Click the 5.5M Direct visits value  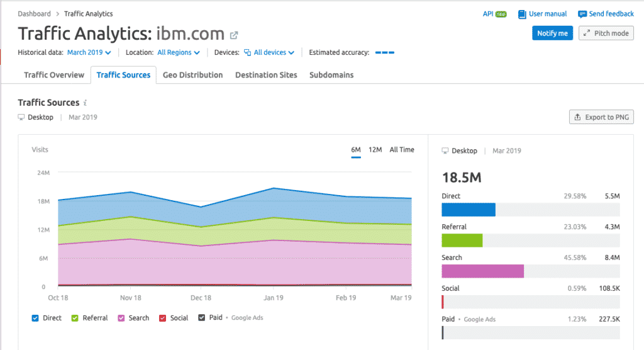pyautogui.click(x=613, y=196)
